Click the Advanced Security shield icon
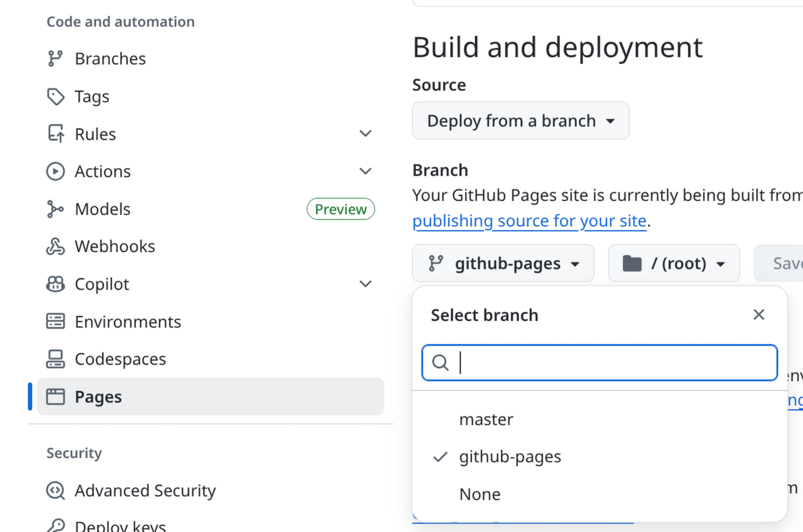 (55, 491)
